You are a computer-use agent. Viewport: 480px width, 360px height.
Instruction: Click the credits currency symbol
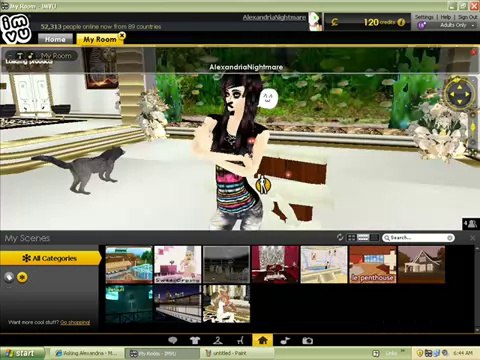pos(334,22)
